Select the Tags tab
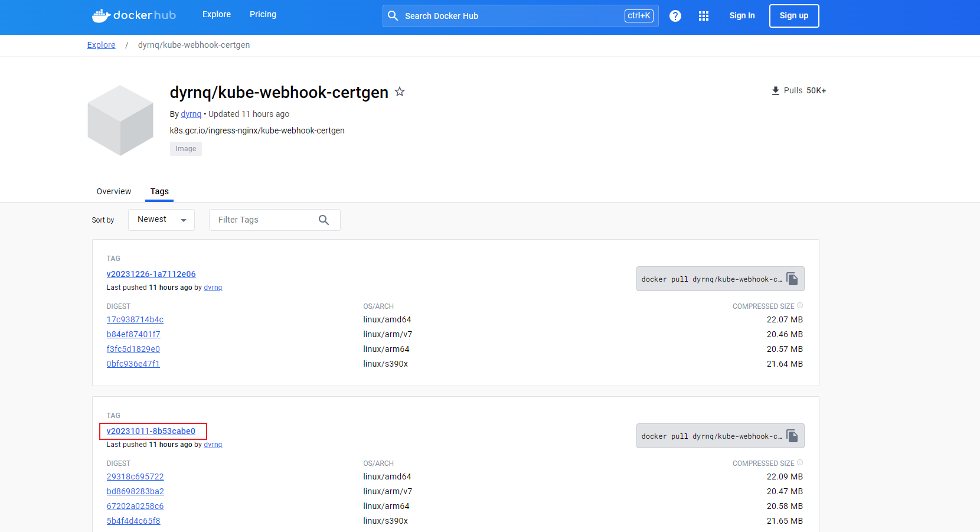Screen dimensions: 980x532 [159, 191]
